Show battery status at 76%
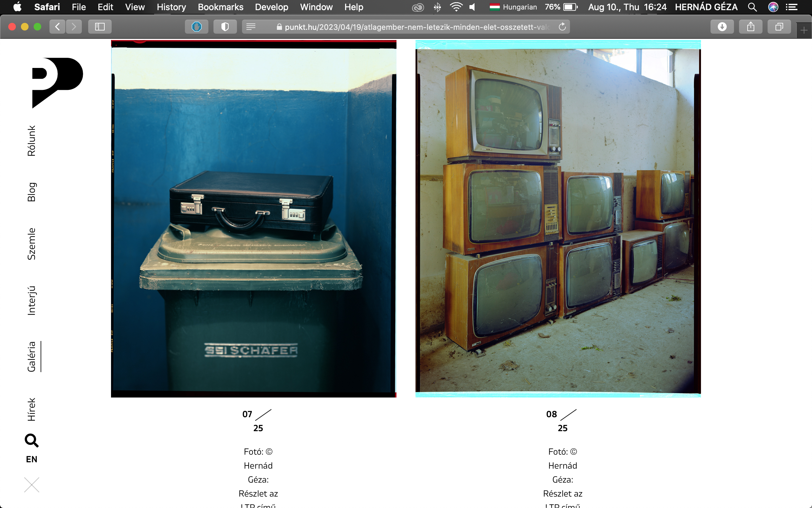 tap(561, 7)
